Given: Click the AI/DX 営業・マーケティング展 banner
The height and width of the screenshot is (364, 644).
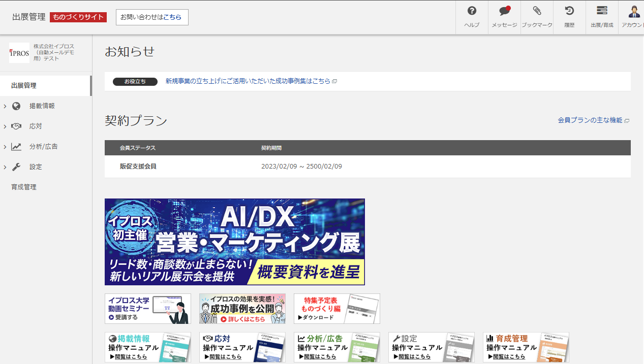Looking at the screenshot, I should click(234, 242).
